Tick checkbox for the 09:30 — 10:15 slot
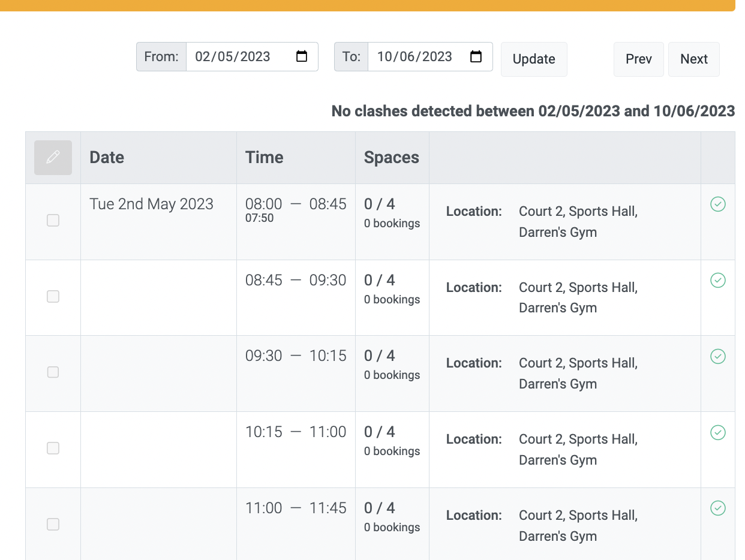 point(53,372)
